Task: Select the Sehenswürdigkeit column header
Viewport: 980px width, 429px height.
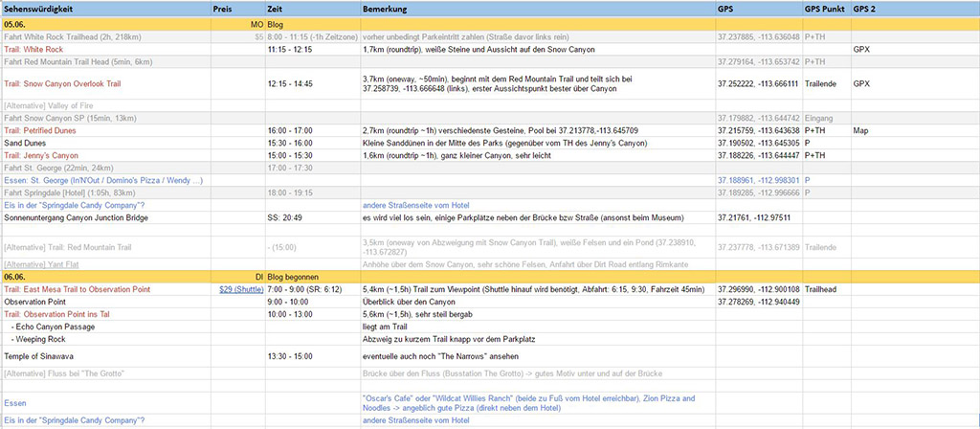Action: click(44, 8)
